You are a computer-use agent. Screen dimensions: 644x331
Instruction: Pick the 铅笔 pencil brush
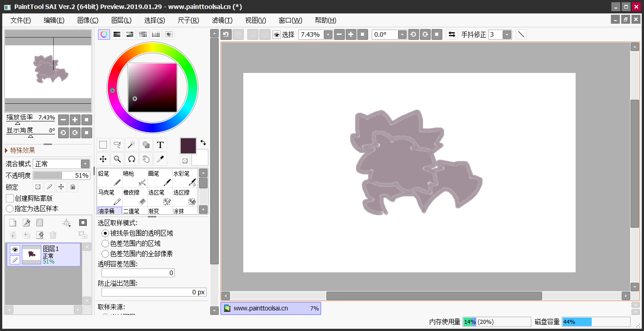click(x=110, y=178)
